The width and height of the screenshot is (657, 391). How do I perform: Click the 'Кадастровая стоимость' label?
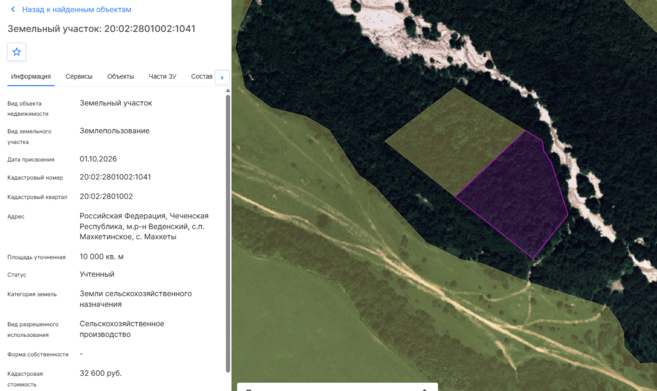25,379
